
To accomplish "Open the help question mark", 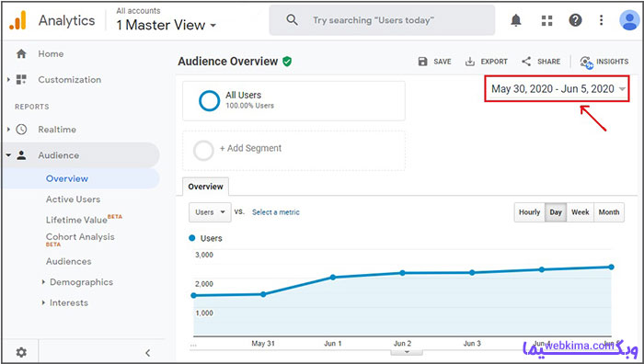I will click(575, 20).
